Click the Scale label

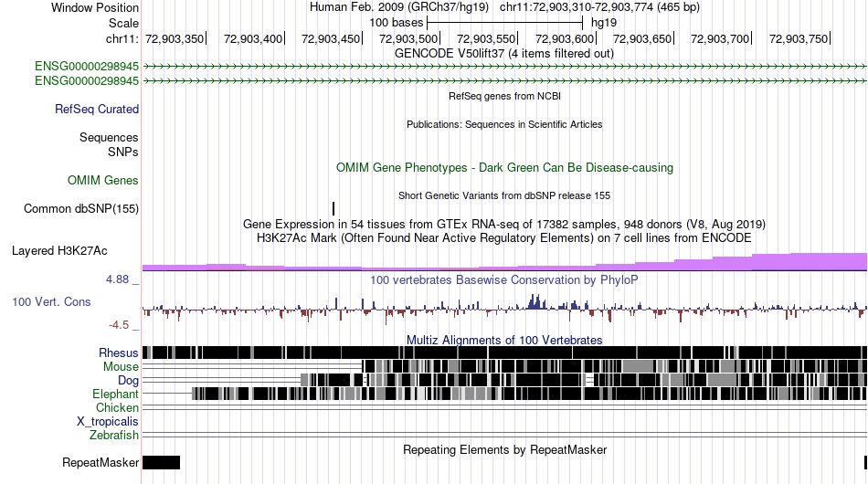123,23
